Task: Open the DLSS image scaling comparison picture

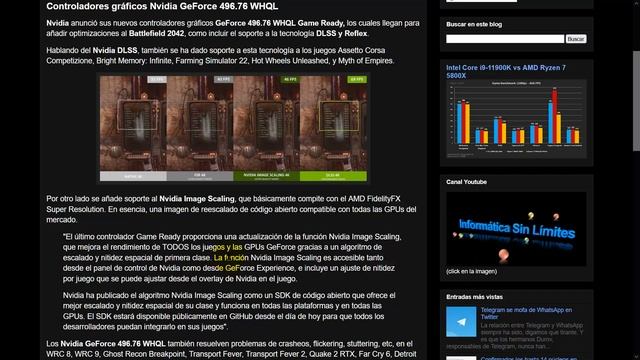Action: (x=233, y=128)
